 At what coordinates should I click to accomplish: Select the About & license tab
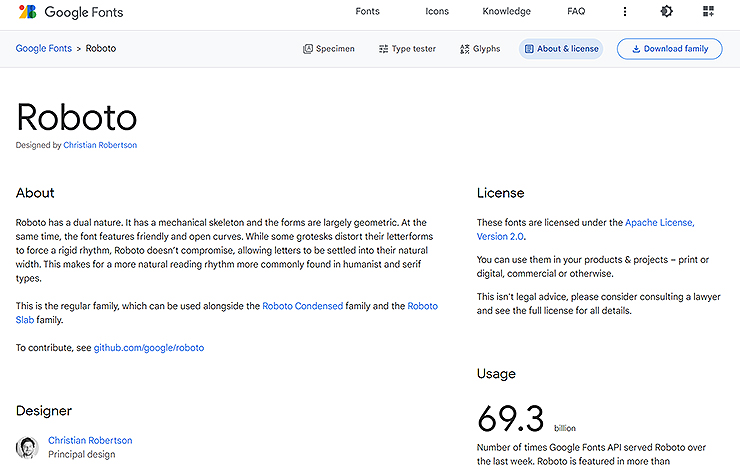561,49
